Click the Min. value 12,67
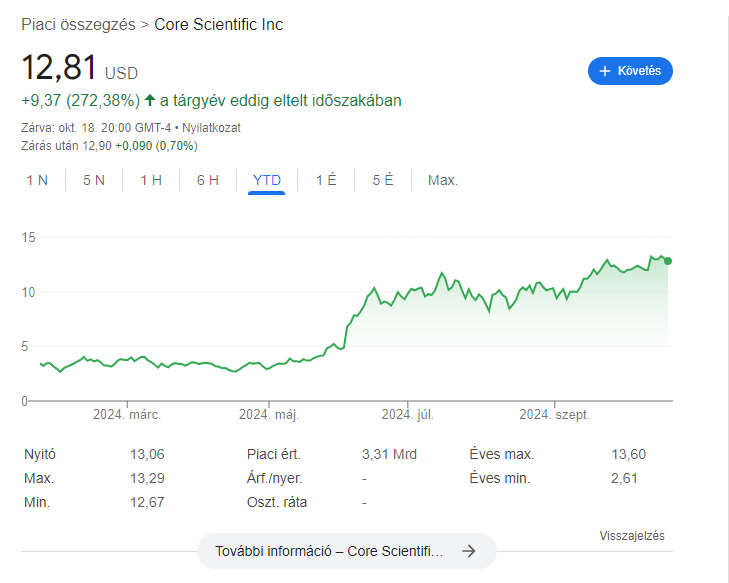Image resolution: width=729 pixels, height=583 pixels. tap(147, 503)
